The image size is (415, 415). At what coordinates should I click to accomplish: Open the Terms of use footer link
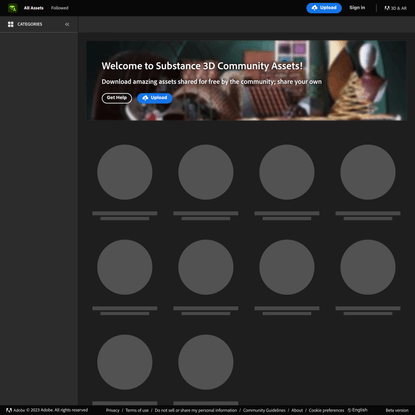click(137, 410)
